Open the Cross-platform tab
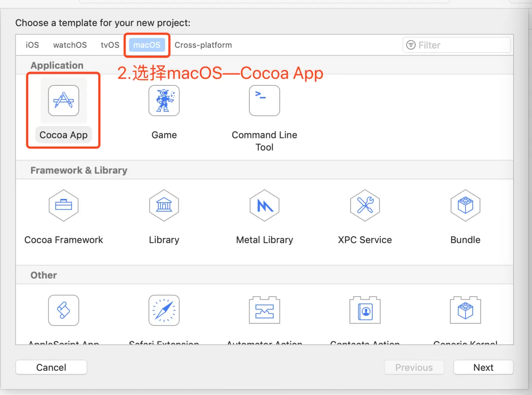Screen dimensions: 532x395 [x=203, y=45]
